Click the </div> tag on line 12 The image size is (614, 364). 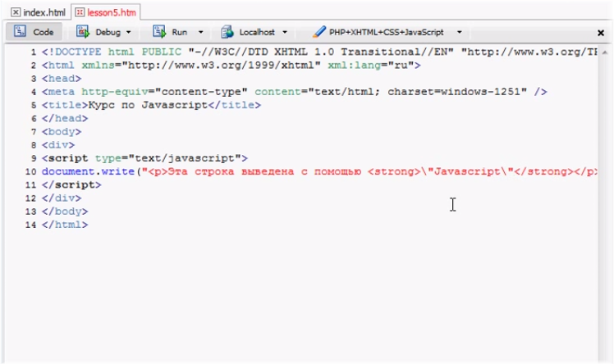tap(62, 198)
